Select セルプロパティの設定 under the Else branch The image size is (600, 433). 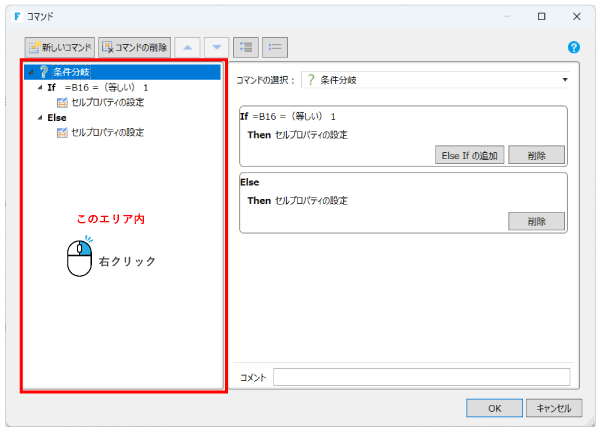107,133
